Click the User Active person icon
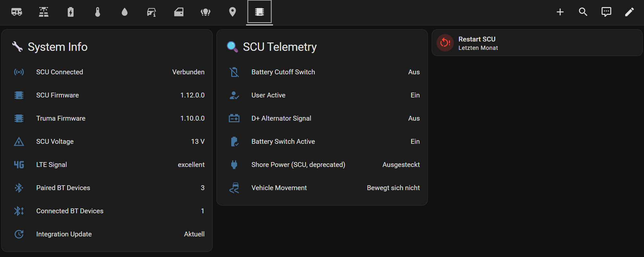Viewport: 644px width, 257px height. [234, 95]
